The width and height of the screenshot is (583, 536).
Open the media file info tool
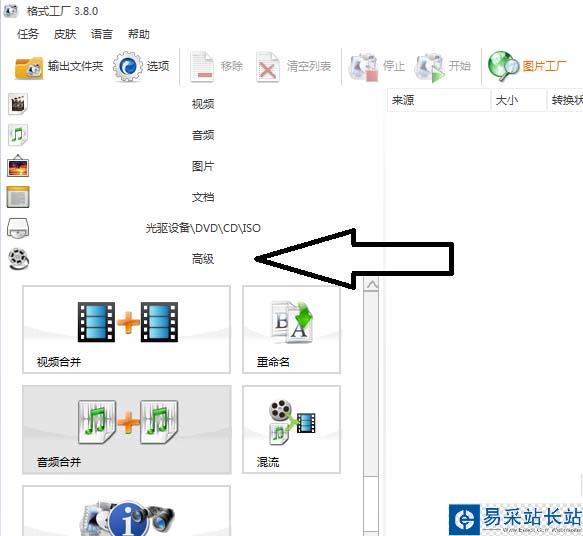point(126,511)
